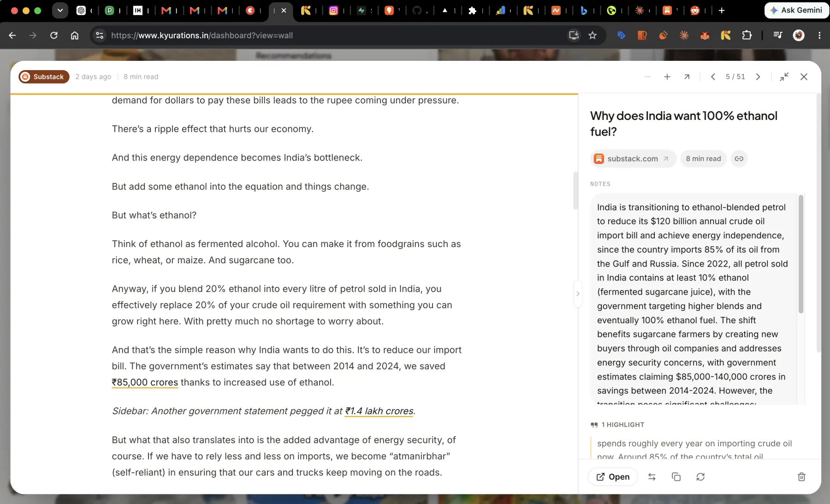
Task: Click the copy icon in bottom toolbar
Action: point(676,477)
